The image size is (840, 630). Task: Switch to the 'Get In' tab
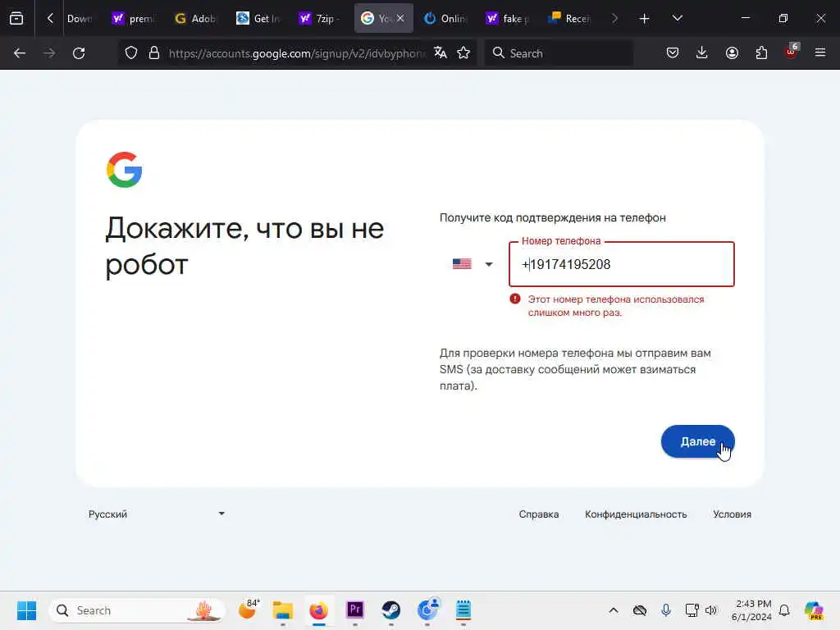[x=258, y=19]
